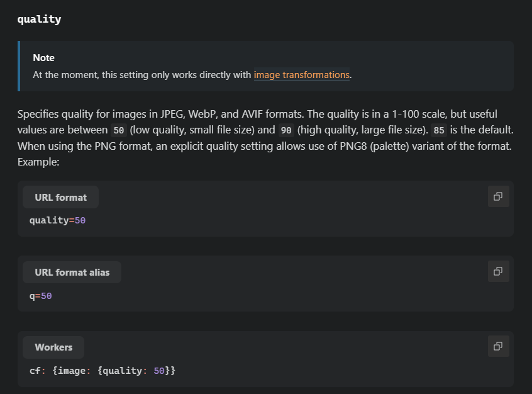Select the URL format alias tab label
Viewport: 532px width, 394px height.
(72, 273)
